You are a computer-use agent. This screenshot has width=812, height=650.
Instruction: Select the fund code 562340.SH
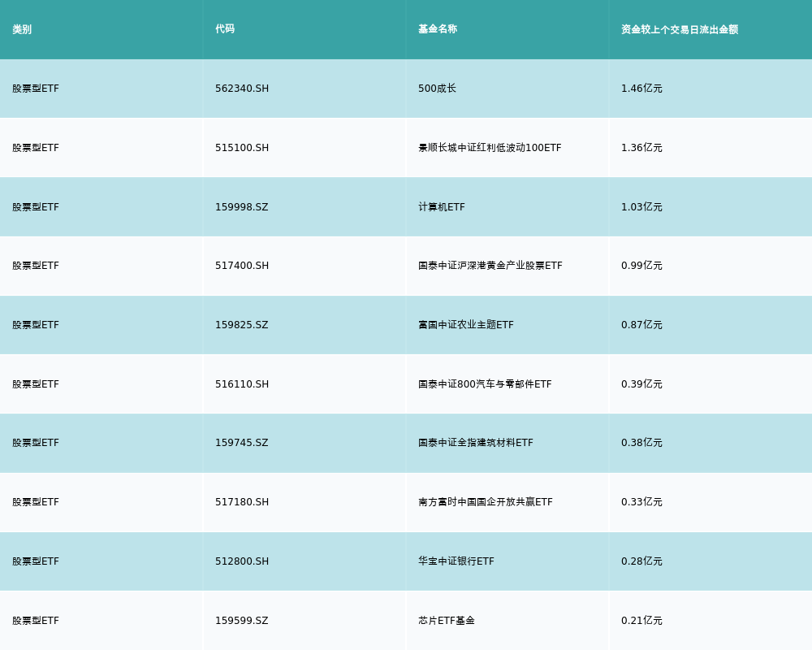(242, 89)
